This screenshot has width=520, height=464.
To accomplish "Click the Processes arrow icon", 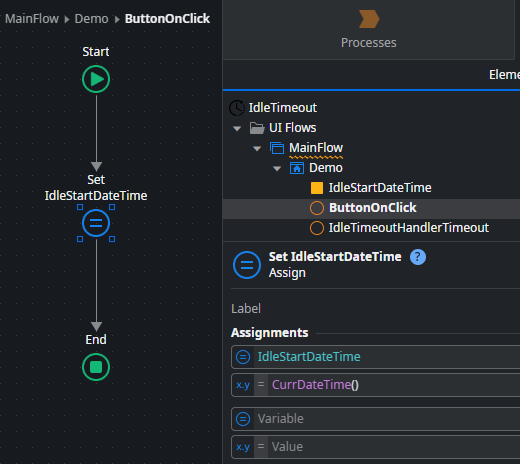I will (x=369, y=19).
